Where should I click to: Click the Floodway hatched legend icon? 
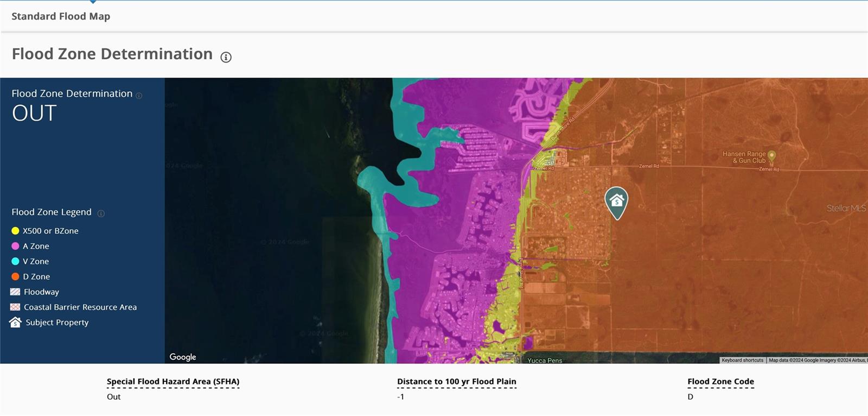[x=15, y=292]
